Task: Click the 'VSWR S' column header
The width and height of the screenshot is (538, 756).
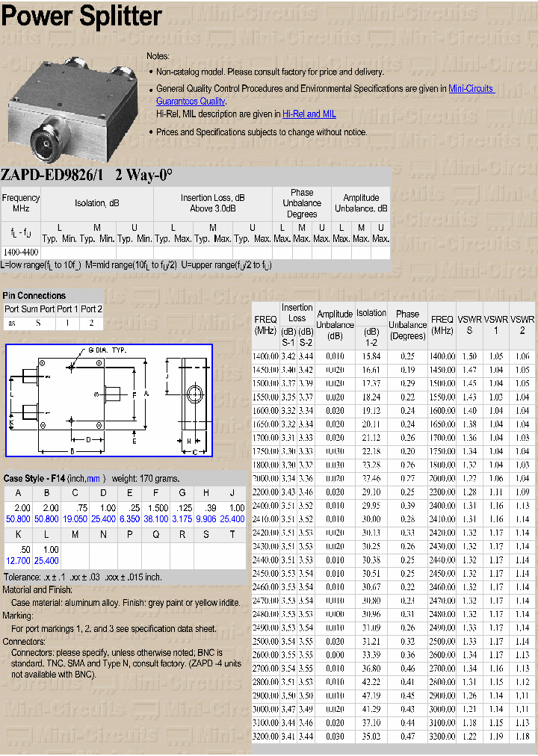Action: point(469,325)
